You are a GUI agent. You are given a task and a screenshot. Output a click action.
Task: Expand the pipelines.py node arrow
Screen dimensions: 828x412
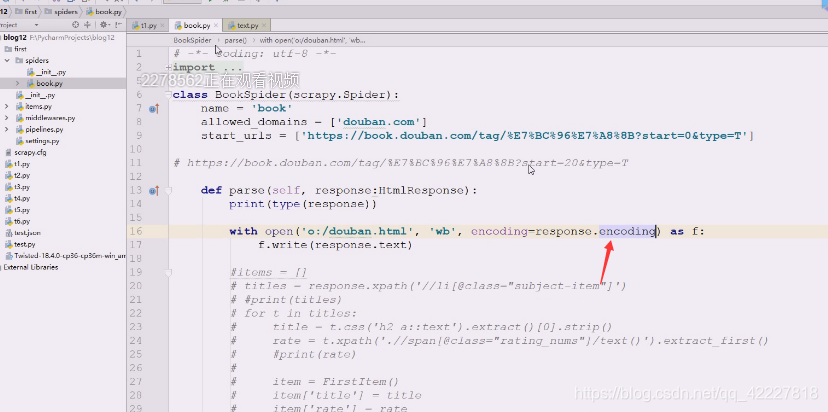pyautogui.click(x=7, y=129)
